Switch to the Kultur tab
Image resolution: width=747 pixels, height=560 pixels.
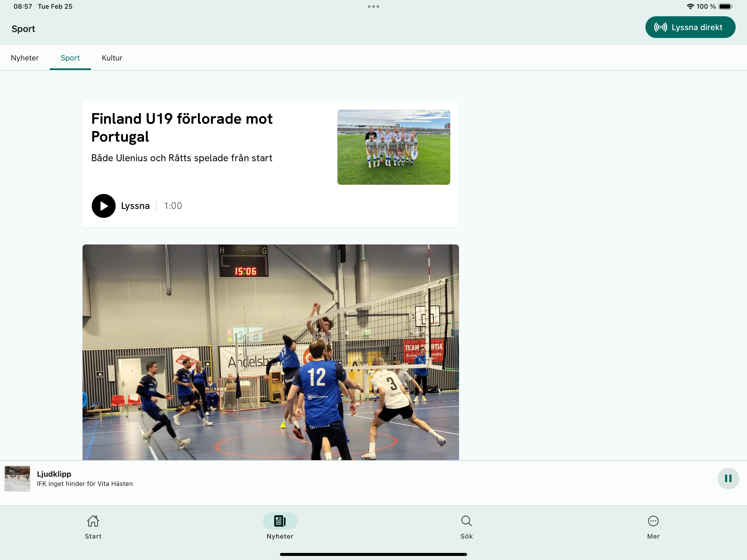pos(112,58)
